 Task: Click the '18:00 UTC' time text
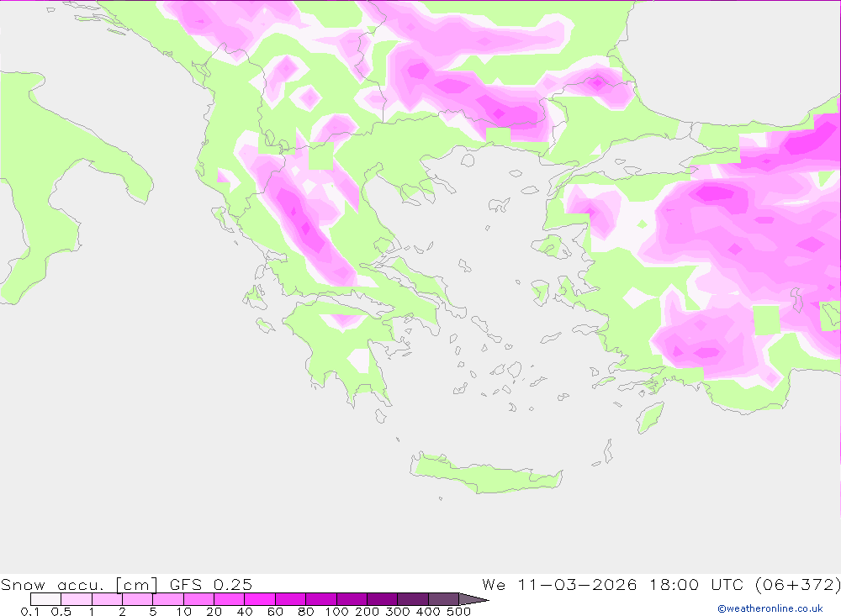click(x=696, y=584)
